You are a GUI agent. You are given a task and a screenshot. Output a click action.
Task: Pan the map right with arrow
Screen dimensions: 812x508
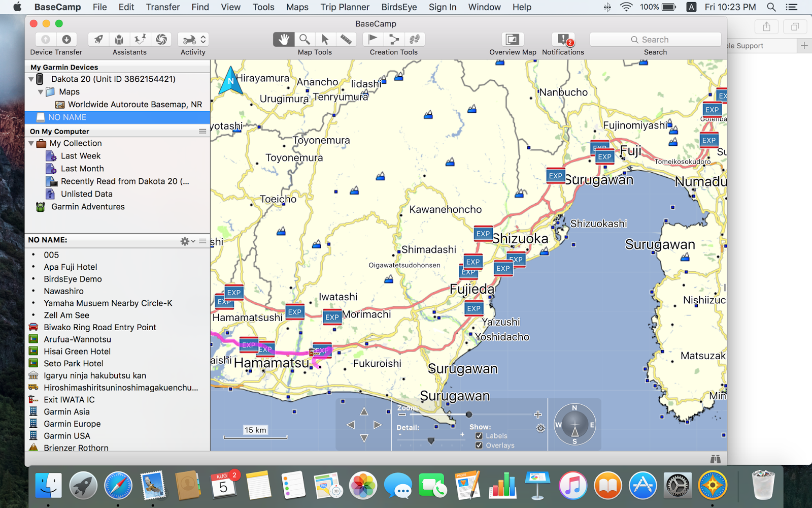click(377, 425)
